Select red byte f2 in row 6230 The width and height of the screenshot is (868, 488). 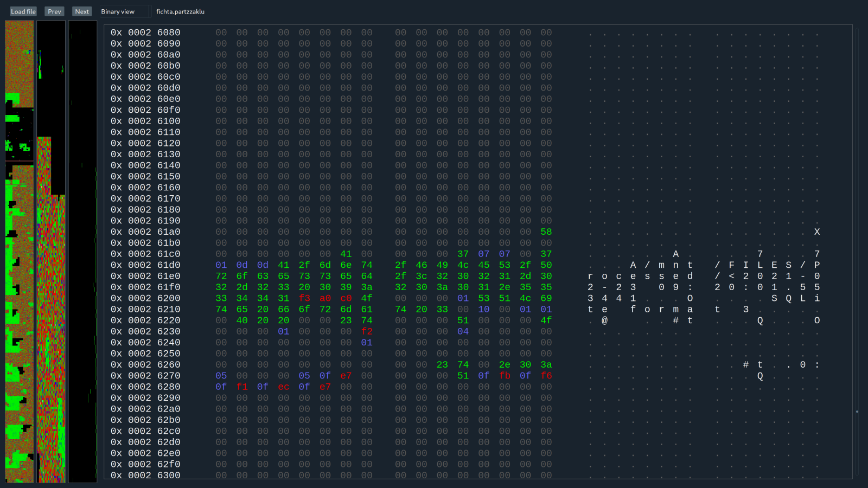(x=367, y=331)
